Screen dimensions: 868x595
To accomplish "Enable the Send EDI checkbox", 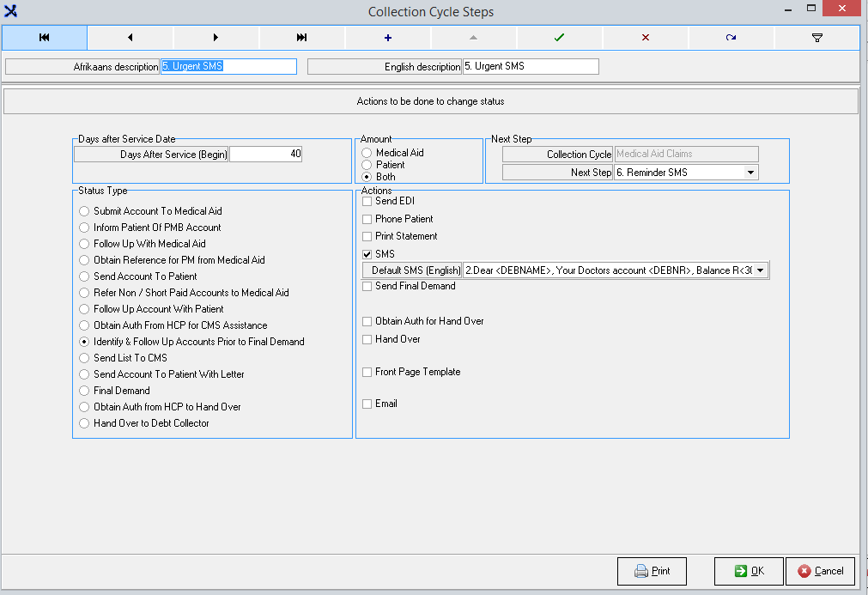I will click(x=367, y=201).
